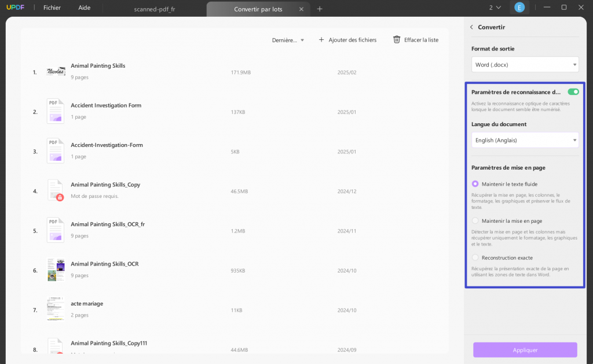Click the 2024/11 date value
Screen dimensions: 593x364
pos(347,231)
